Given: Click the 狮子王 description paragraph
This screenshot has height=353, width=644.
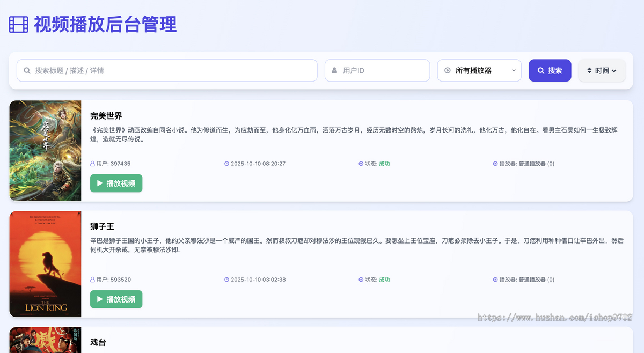Looking at the screenshot, I should coord(357,245).
